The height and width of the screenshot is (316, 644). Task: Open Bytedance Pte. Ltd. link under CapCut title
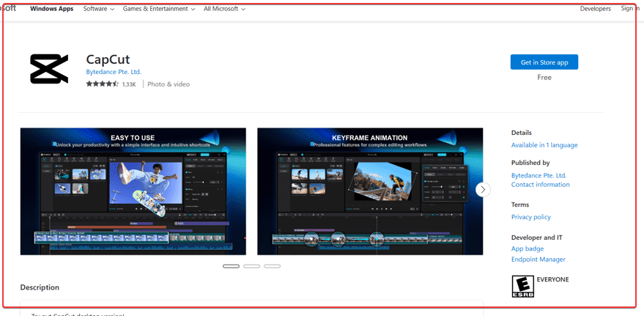(x=114, y=72)
